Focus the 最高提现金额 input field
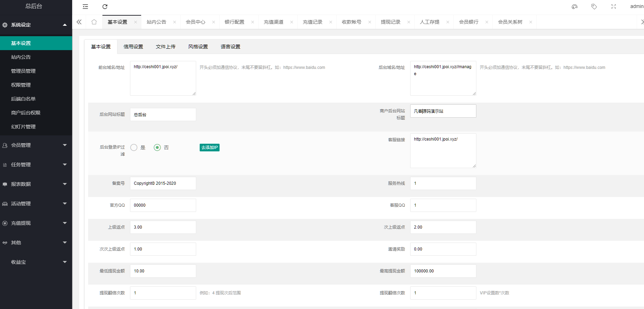The image size is (644, 309). (443, 271)
